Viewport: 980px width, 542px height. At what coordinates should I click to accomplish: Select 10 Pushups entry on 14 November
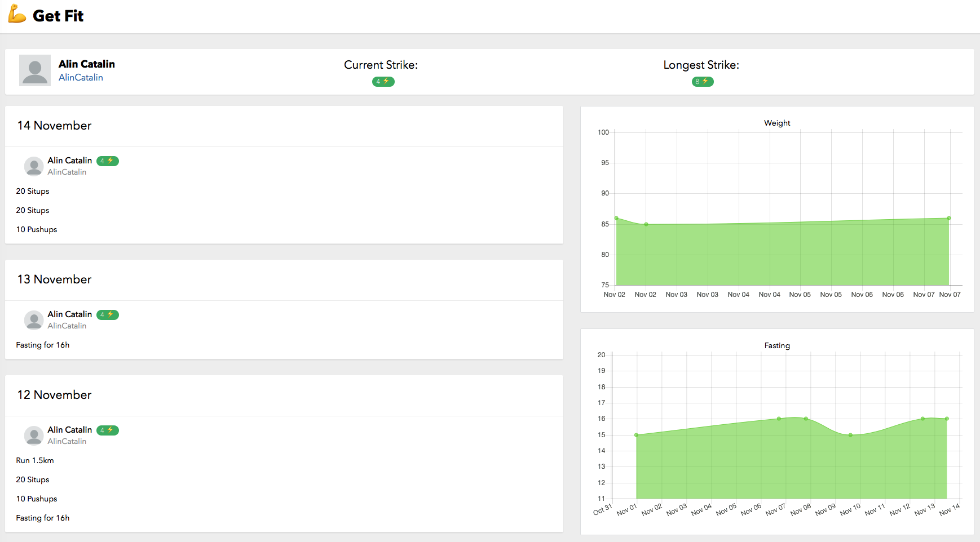coord(37,229)
